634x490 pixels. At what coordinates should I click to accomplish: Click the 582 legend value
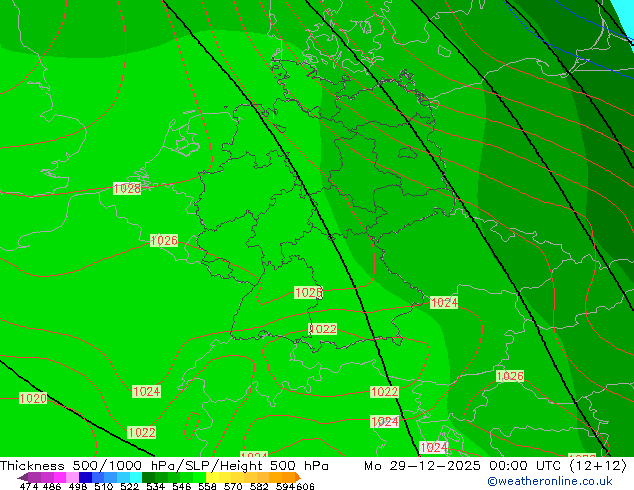259,486
